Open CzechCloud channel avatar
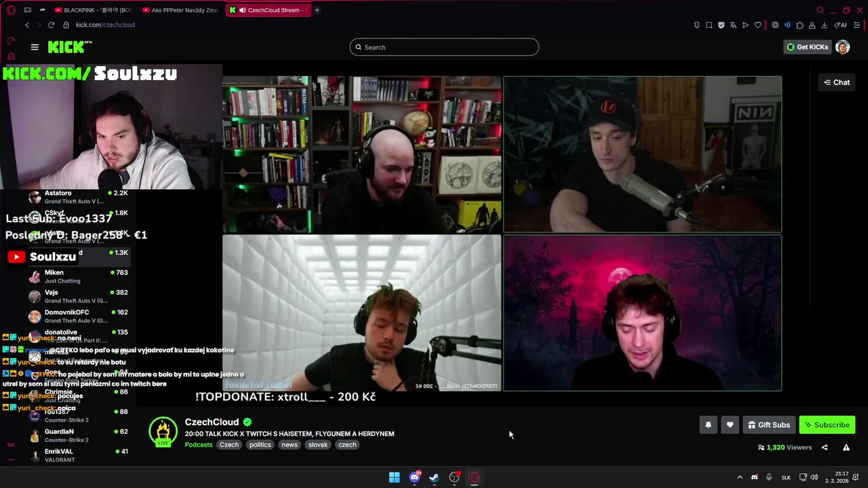The image size is (868, 488). [x=163, y=432]
